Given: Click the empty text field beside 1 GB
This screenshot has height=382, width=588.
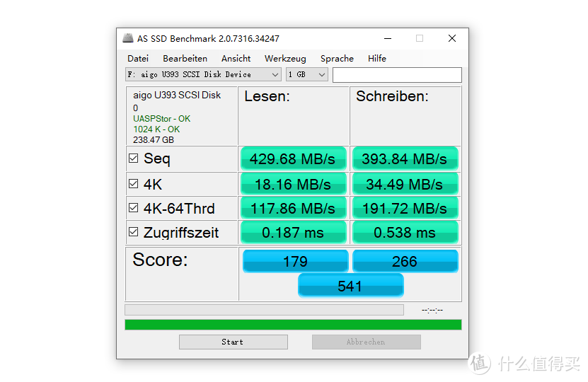Looking at the screenshot, I should click(x=397, y=75).
